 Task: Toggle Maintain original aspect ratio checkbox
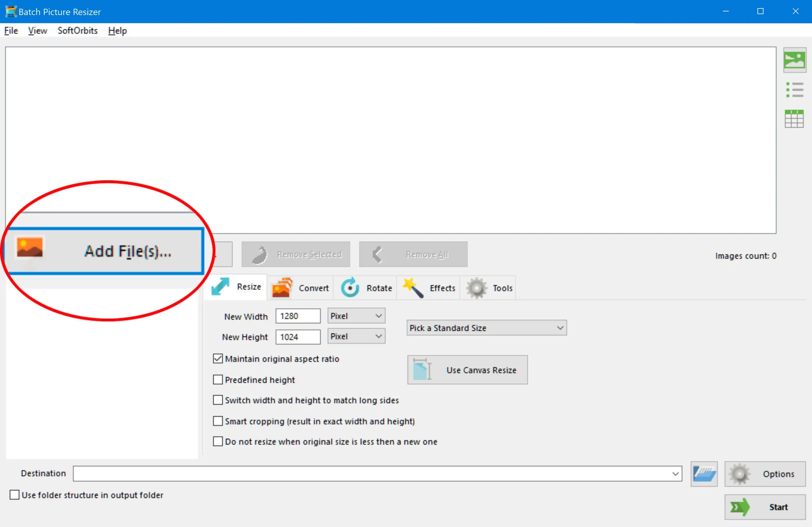pyautogui.click(x=218, y=358)
